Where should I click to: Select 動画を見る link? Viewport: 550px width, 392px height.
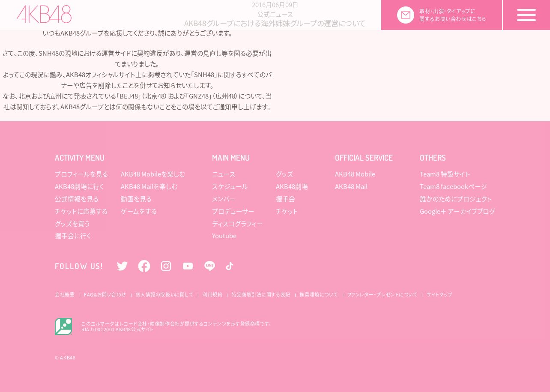coord(136,199)
